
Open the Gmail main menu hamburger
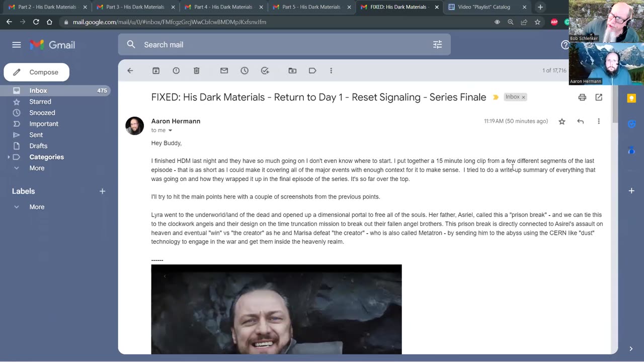(17, 45)
